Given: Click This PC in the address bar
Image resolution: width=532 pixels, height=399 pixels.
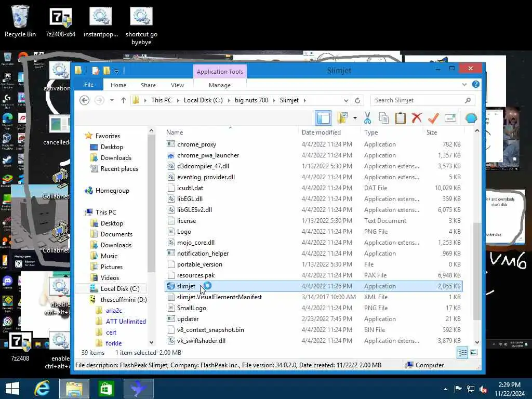Looking at the screenshot, I should pyautogui.click(x=162, y=100).
